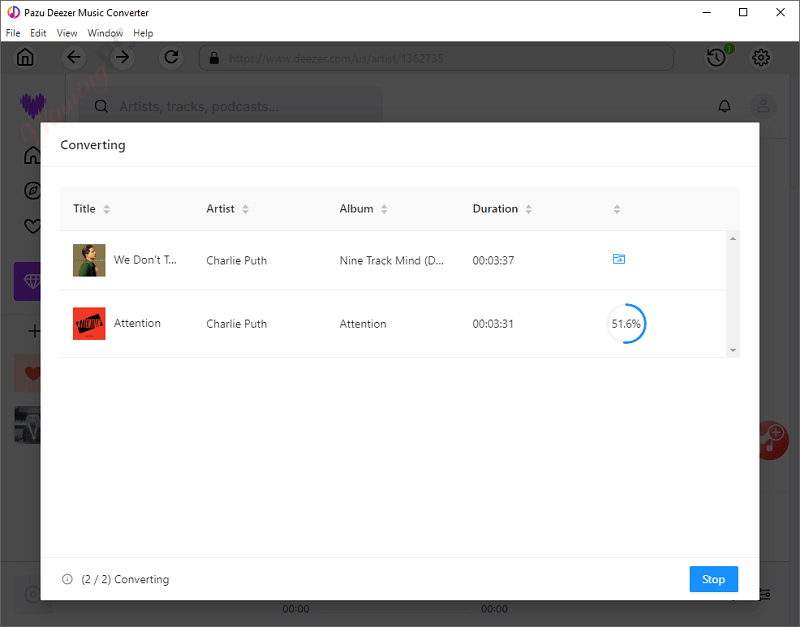
Task: Sort by Album column arrows
Action: coord(384,209)
